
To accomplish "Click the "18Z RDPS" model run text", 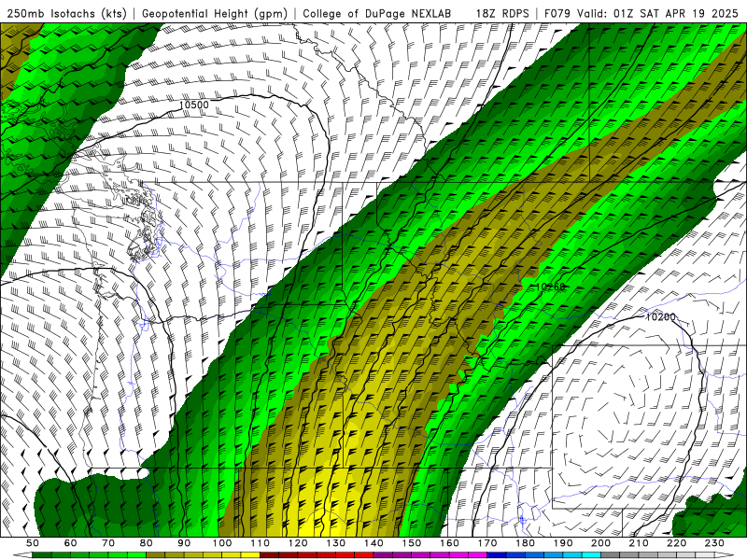I will tap(502, 13).
